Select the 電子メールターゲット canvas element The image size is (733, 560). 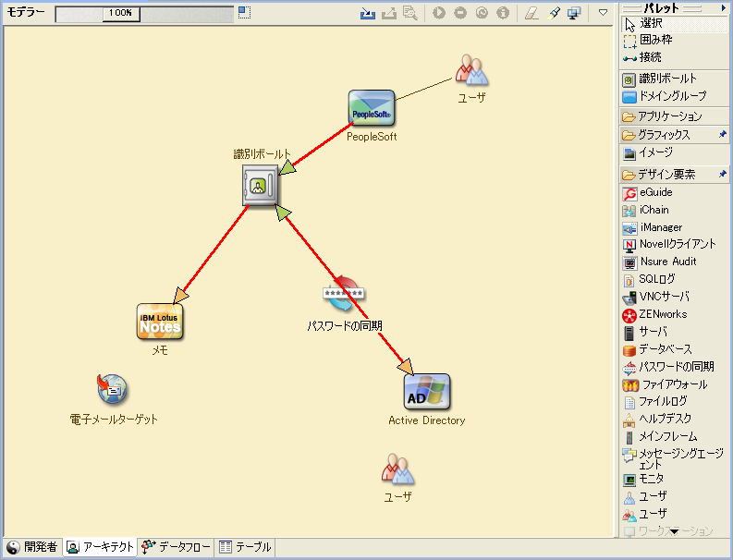[x=112, y=389]
